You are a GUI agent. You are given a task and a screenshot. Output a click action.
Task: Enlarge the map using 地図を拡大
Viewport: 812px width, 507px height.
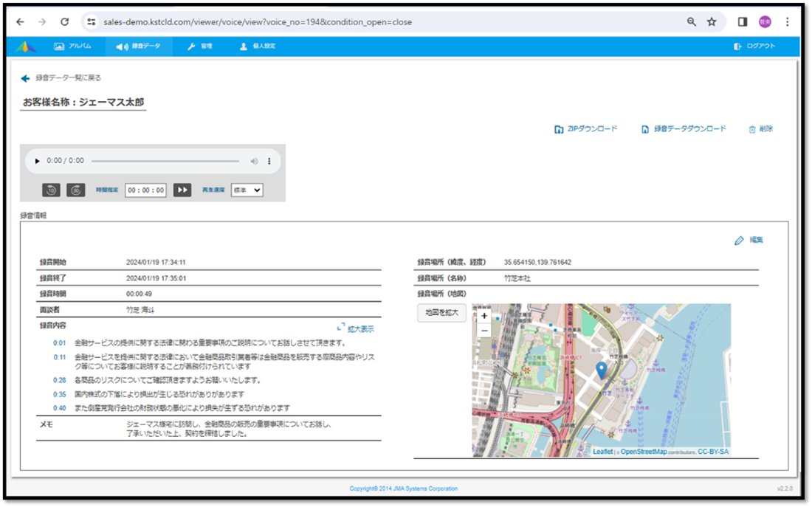(441, 311)
